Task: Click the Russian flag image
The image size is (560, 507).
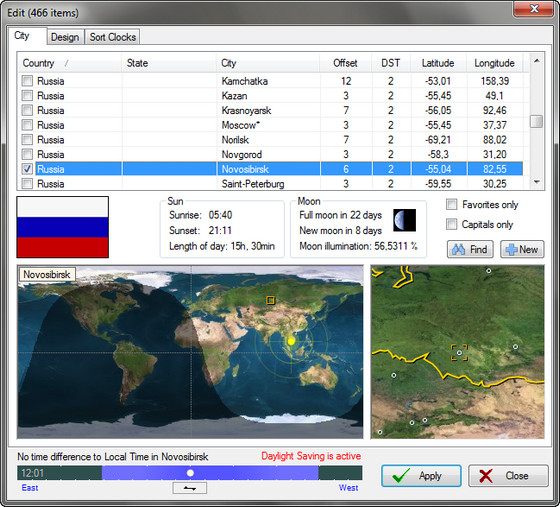Action: point(62,227)
